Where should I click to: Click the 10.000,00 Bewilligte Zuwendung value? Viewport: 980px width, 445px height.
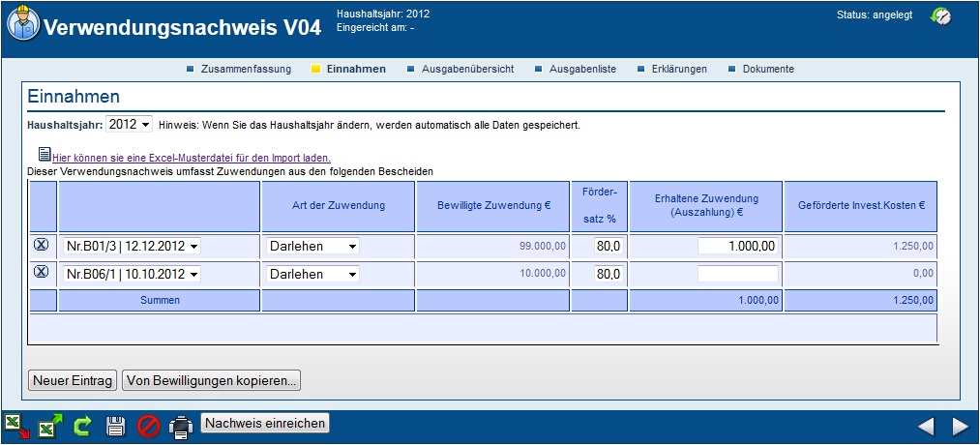tap(543, 273)
